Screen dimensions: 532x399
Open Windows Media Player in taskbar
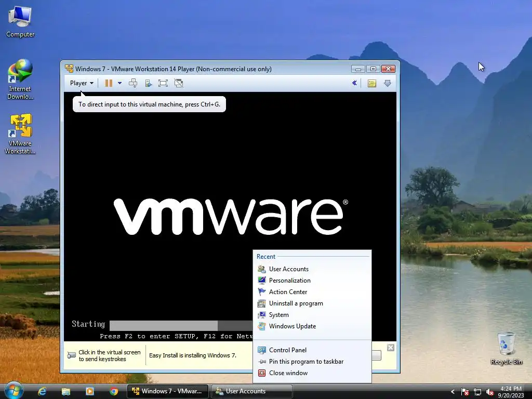90,391
